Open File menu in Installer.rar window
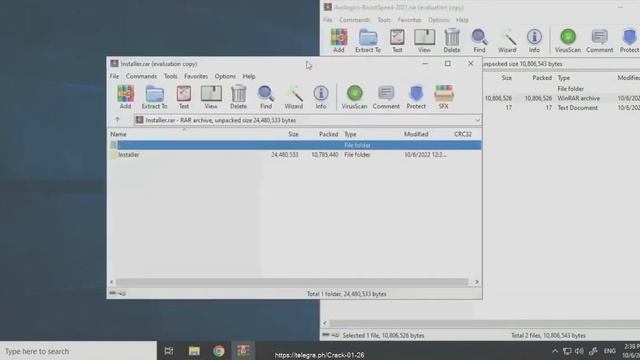The height and width of the screenshot is (360, 640). point(114,76)
